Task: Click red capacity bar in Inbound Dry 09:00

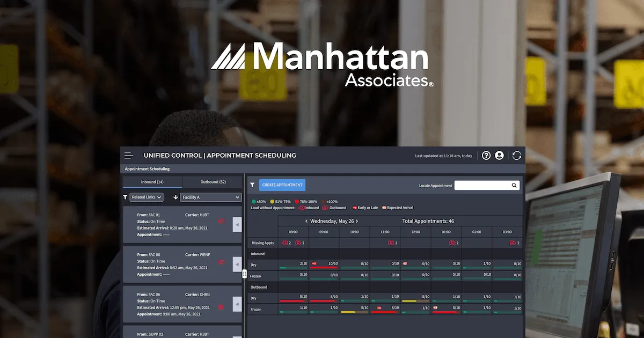Action: tap(324, 268)
